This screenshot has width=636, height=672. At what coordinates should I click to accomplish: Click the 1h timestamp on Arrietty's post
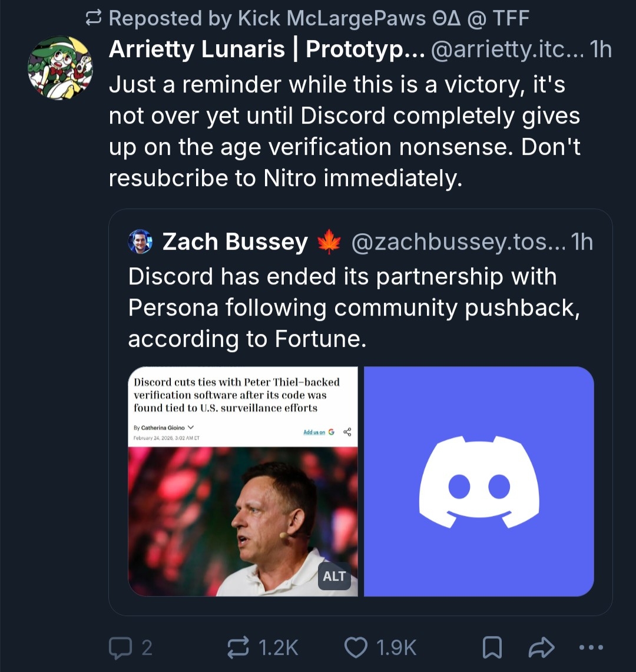click(x=599, y=50)
